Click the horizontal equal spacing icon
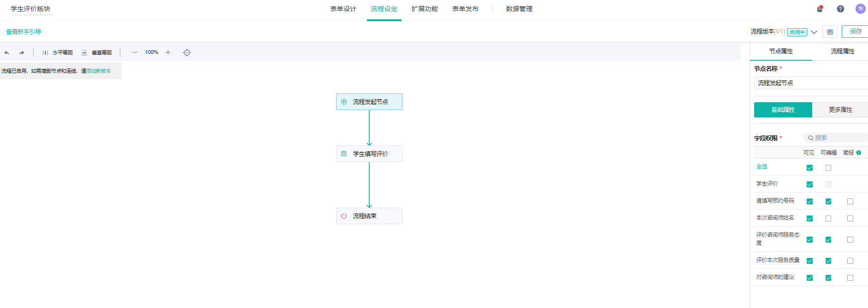The image size is (868, 308). tap(45, 52)
